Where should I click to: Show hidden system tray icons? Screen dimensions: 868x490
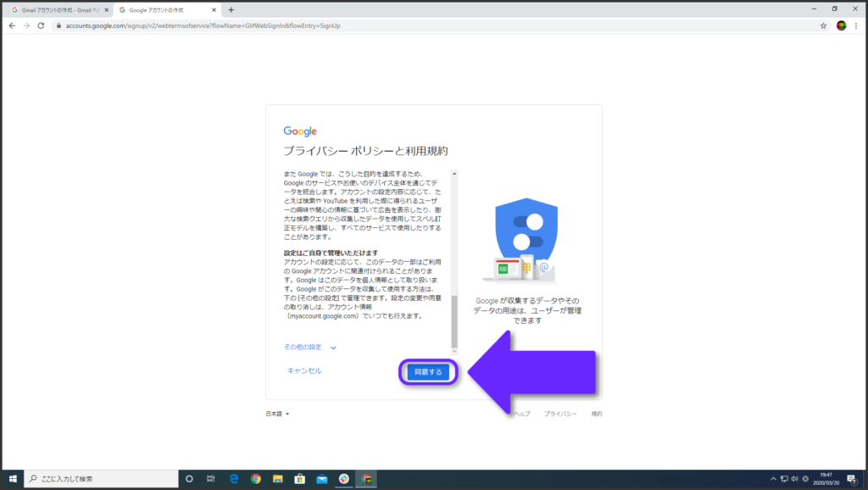coord(771,479)
